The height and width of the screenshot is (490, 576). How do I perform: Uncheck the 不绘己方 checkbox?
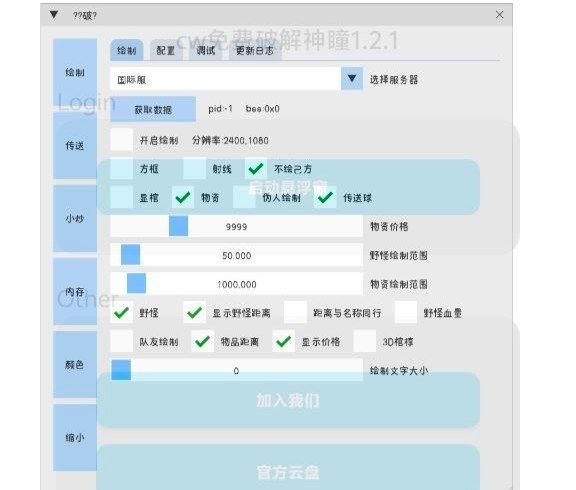click(x=256, y=169)
